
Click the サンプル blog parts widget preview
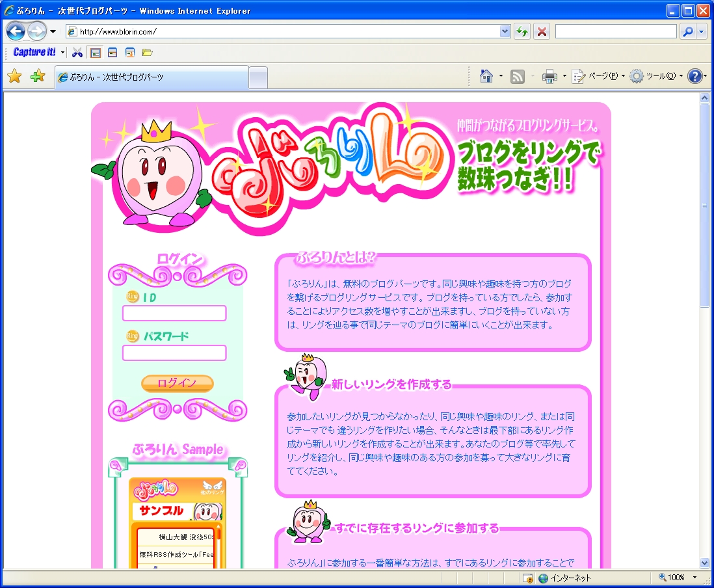[x=178, y=523]
